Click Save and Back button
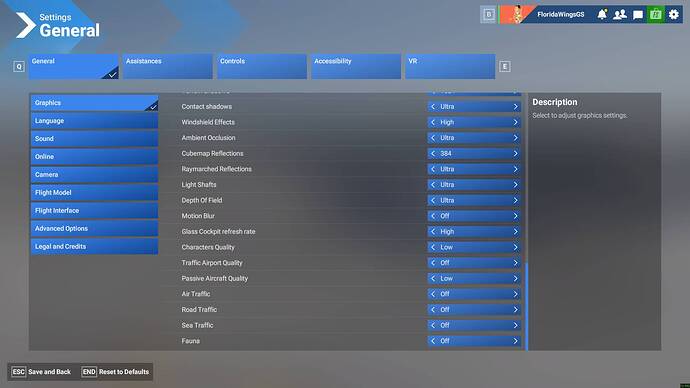The width and height of the screenshot is (690, 388). [x=41, y=372]
